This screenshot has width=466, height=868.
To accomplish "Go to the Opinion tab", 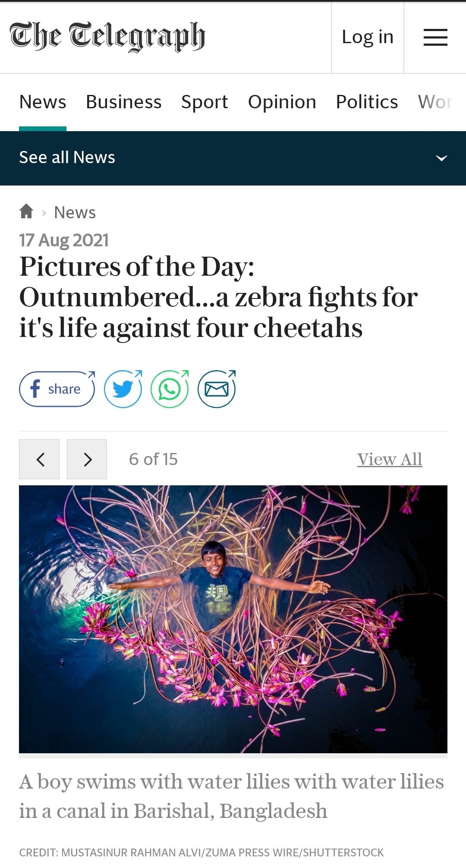I will [x=282, y=102].
